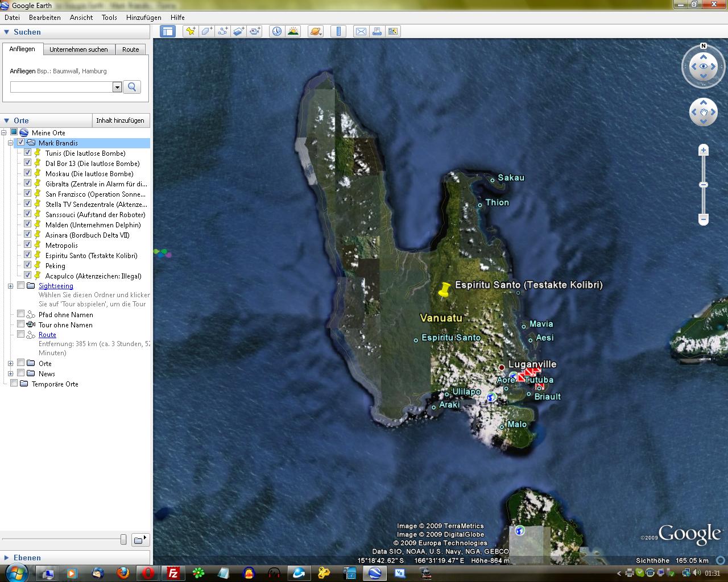Expand the News folder node
The image size is (728, 582).
click(x=11, y=373)
